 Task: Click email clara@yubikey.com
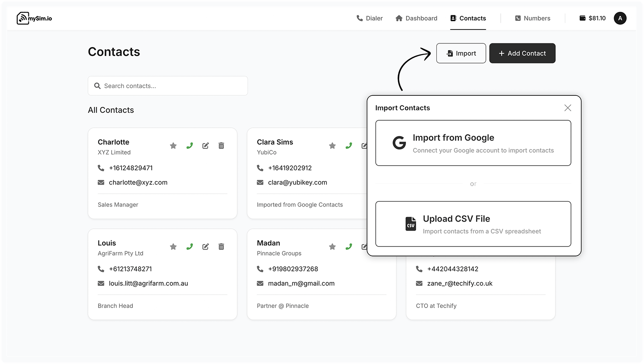coord(298,183)
